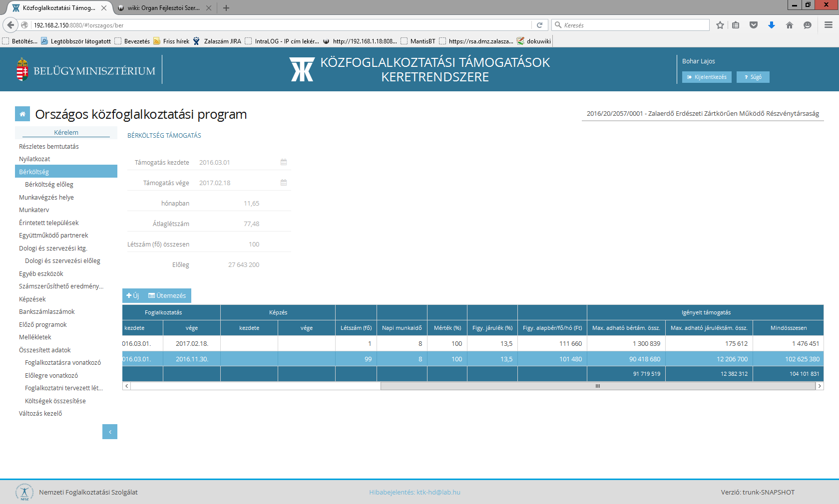Open Nyilatkozat in the sidebar

coord(34,159)
